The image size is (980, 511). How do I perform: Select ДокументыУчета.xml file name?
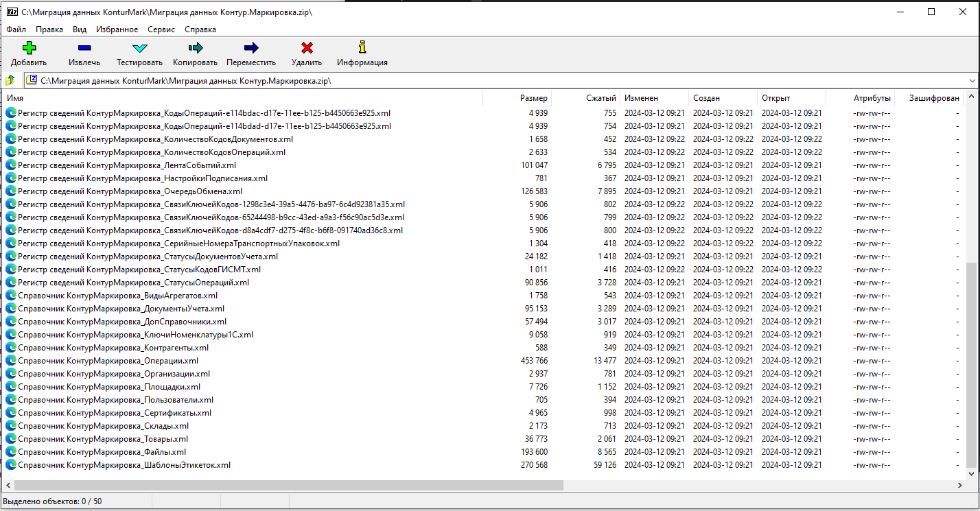click(121, 309)
